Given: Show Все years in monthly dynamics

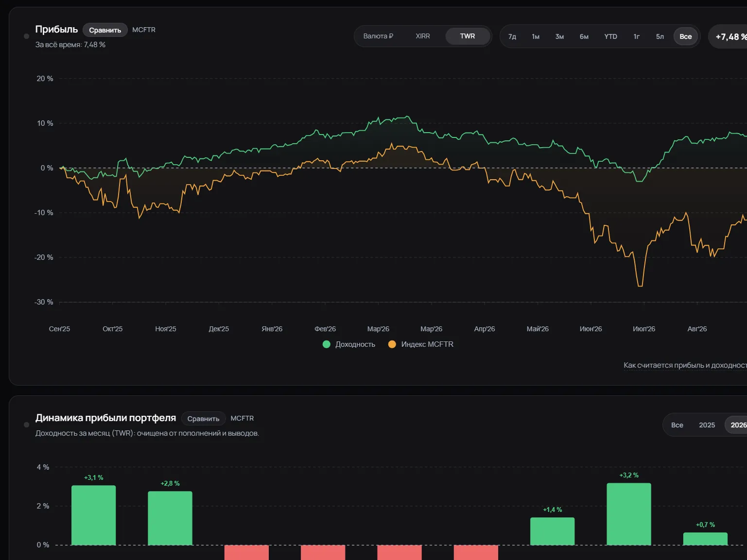Looking at the screenshot, I should 677,425.
